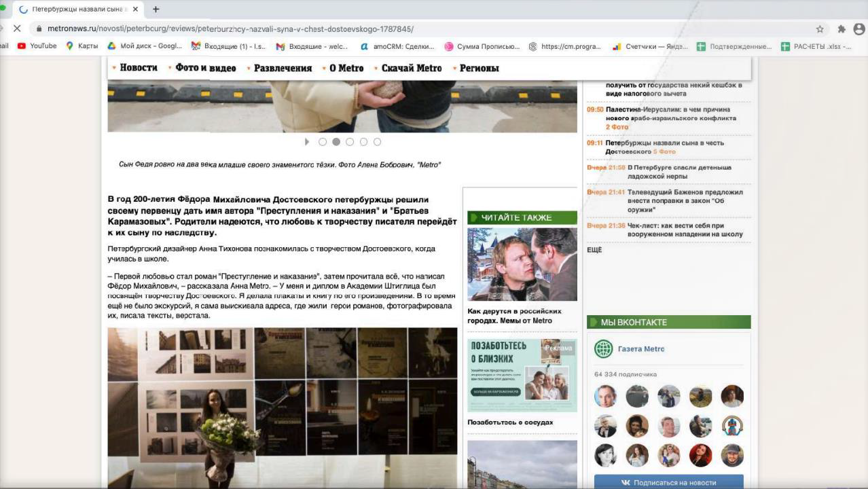Click the address bar URL field
This screenshot has width=868, height=489.
click(421, 29)
